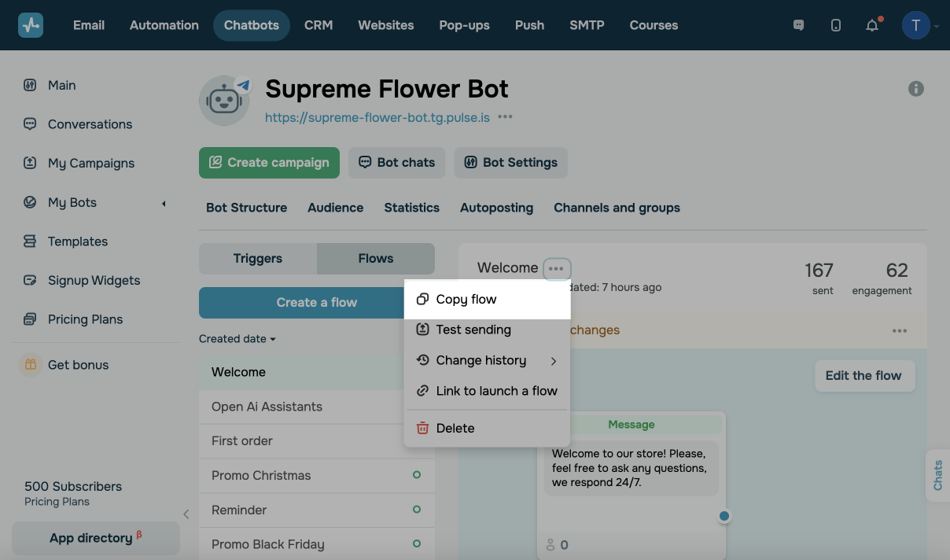
Task: Open the Created date sort dropdown
Action: (x=237, y=339)
